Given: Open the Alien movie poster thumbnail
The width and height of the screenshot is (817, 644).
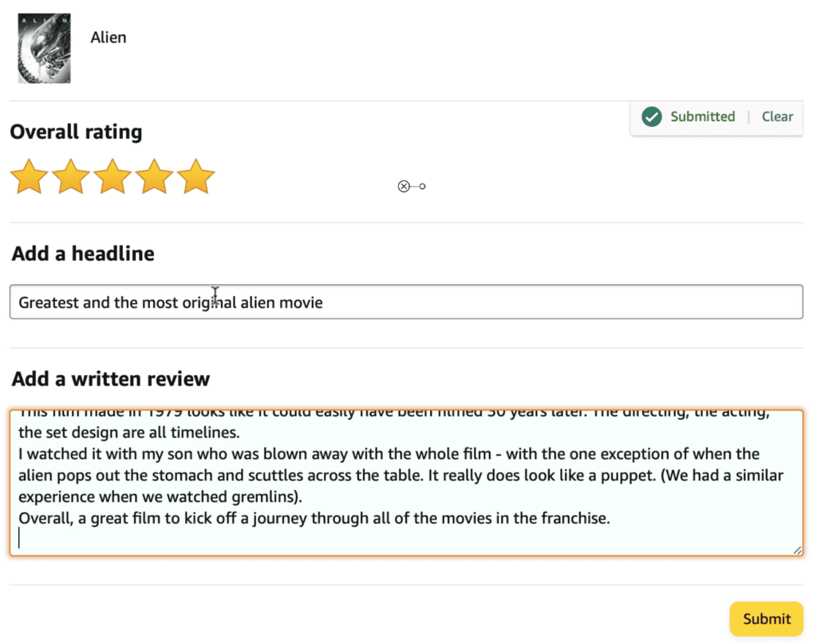Looking at the screenshot, I should [44, 48].
